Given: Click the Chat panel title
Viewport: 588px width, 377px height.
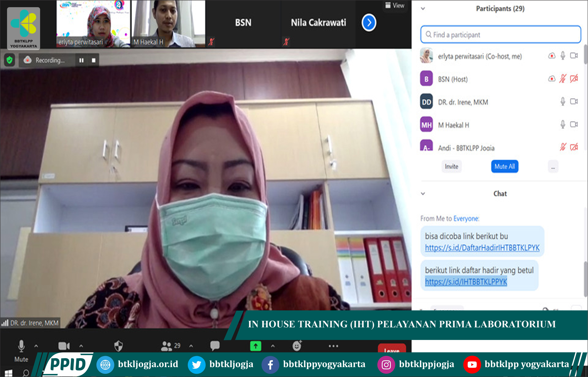Looking at the screenshot, I should pyautogui.click(x=500, y=194).
